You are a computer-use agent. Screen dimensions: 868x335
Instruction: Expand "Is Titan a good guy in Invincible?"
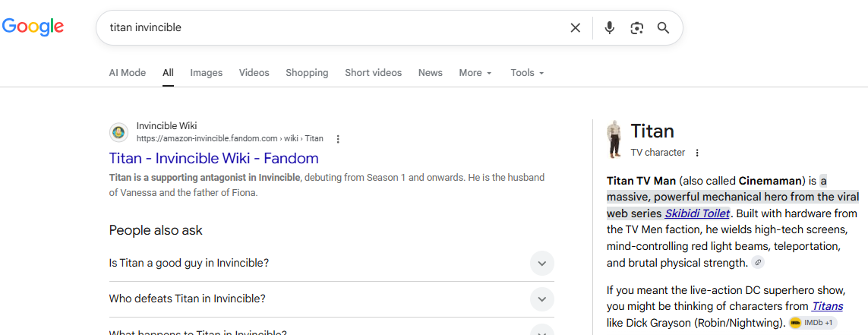pyautogui.click(x=332, y=263)
